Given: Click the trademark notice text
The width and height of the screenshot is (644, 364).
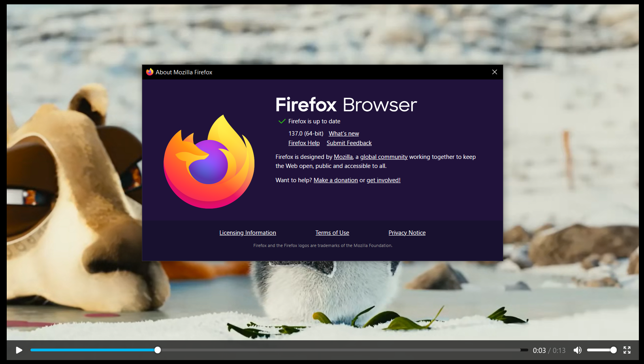Looking at the screenshot, I should [x=323, y=245].
